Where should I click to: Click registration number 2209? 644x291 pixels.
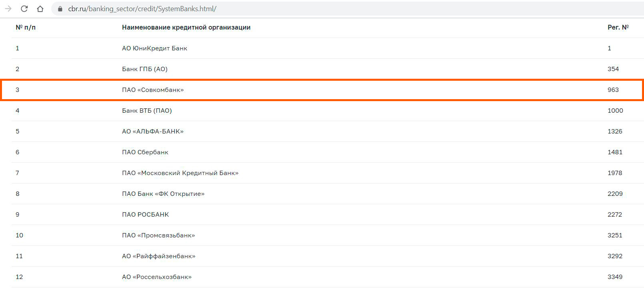[x=615, y=194]
